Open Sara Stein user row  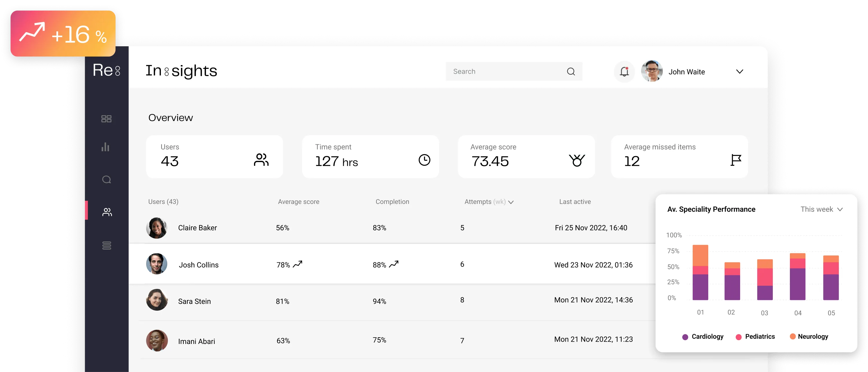point(194,301)
